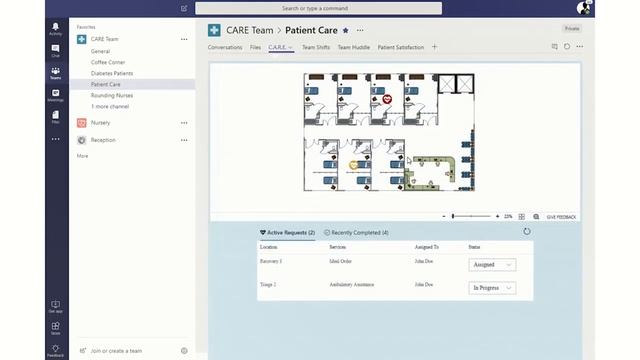Open the Activity bell in left rail
The height and width of the screenshot is (360, 640).
click(x=56, y=29)
